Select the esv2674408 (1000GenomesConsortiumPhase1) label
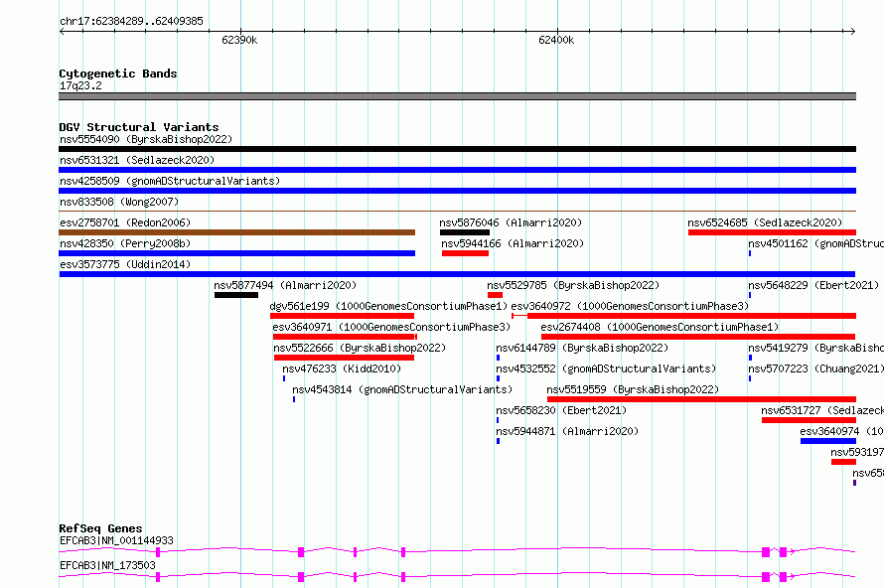Image resolution: width=884 pixels, height=588 pixels. click(x=660, y=327)
